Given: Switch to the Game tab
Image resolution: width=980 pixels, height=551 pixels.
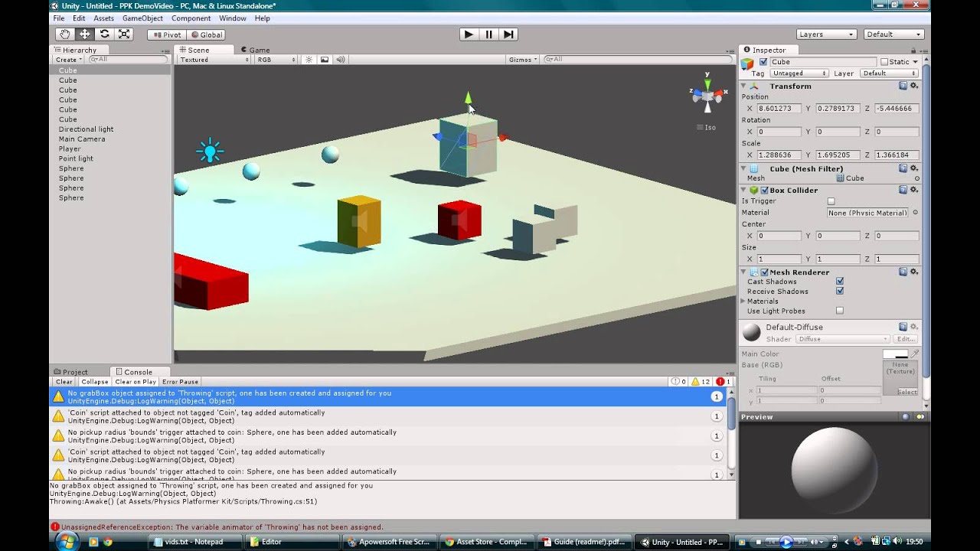Looking at the screenshot, I should tap(256, 51).
